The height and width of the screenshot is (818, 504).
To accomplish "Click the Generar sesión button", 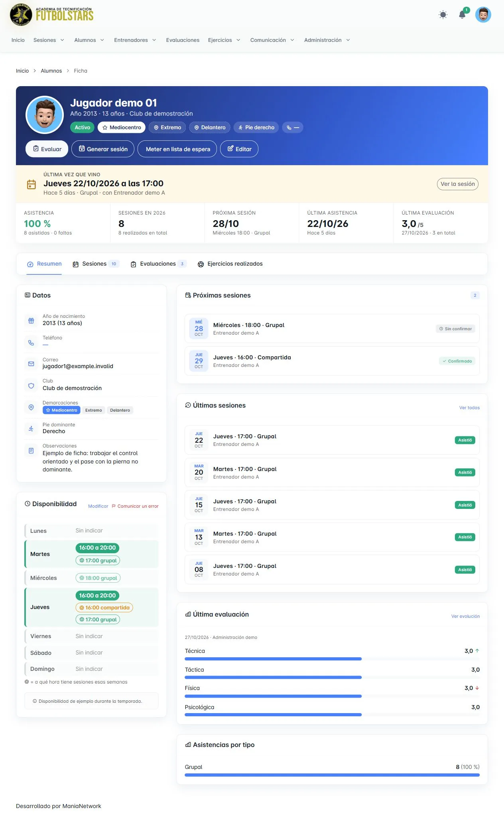I will tap(103, 149).
